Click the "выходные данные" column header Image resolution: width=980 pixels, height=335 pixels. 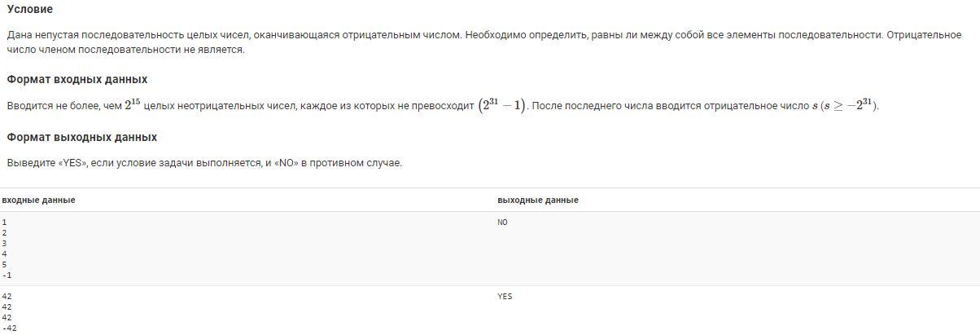pos(537,200)
